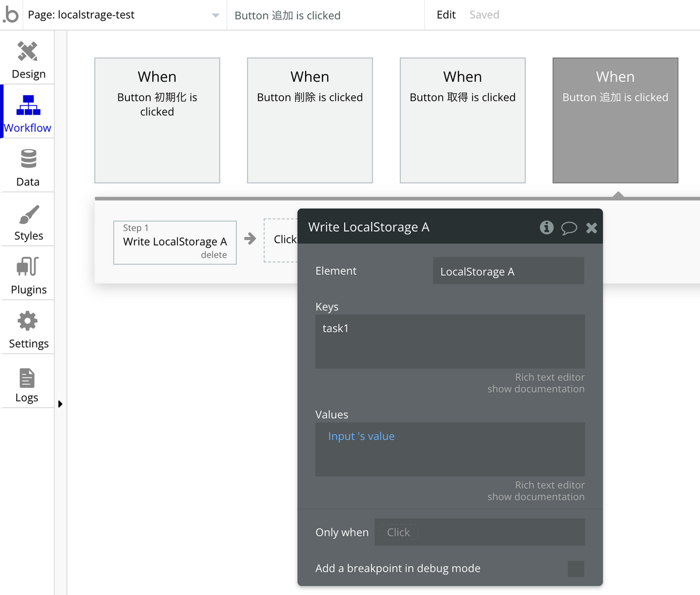
Task: Open the Element dropdown showing LocalStorage A
Action: pyautogui.click(x=508, y=271)
